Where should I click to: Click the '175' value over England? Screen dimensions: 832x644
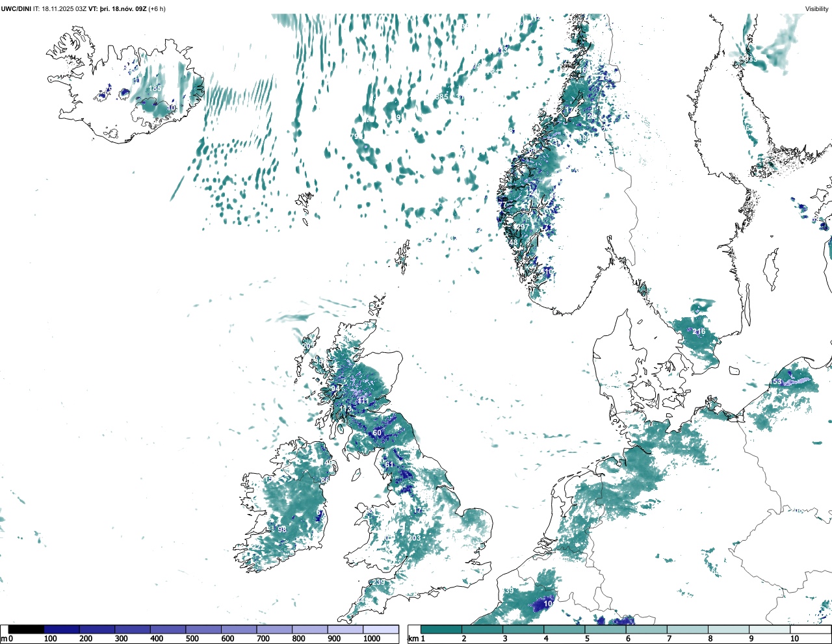pos(419,511)
